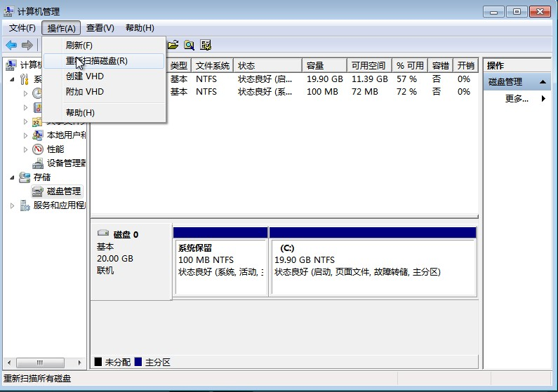Click the rightmost settings view toolbar icon
The image size is (558, 392).
click(206, 45)
